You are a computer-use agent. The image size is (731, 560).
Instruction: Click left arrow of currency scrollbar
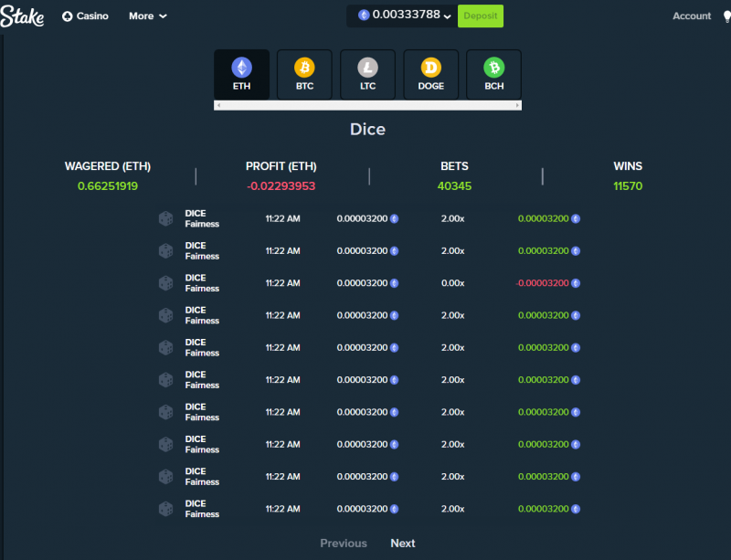218,105
